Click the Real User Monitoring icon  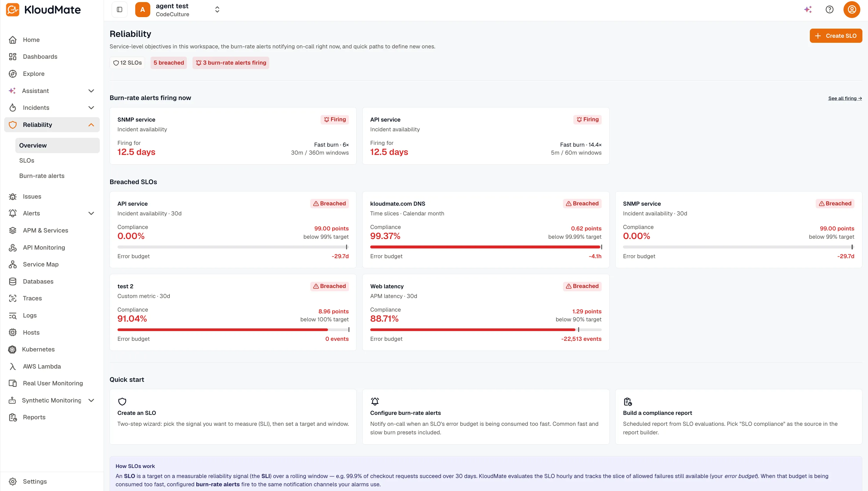[x=12, y=383]
